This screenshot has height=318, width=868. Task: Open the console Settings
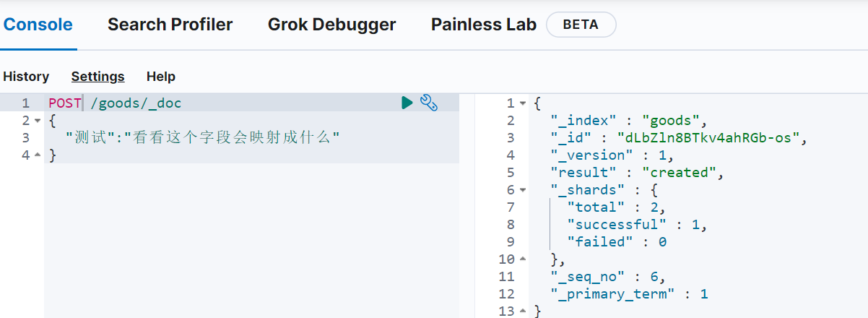tap(97, 77)
